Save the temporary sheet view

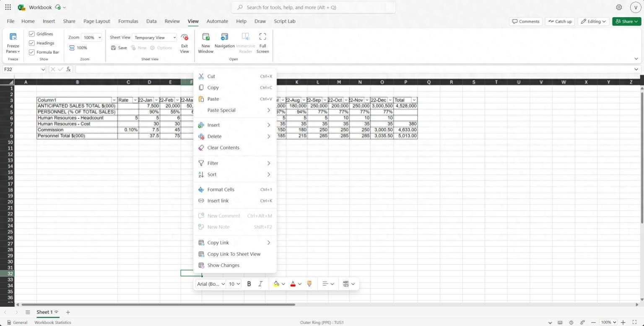coord(119,48)
